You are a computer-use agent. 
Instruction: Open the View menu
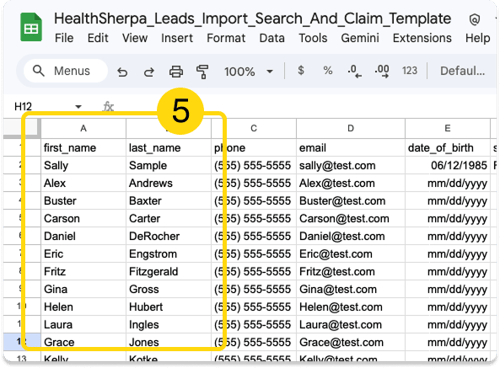point(135,38)
